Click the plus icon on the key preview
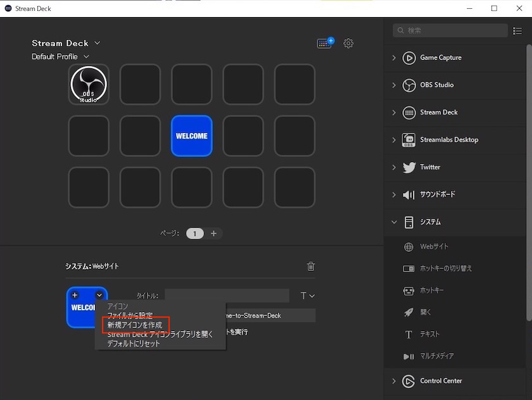The width and height of the screenshot is (532, 400). pyautogui.click(x=75, y=296)
